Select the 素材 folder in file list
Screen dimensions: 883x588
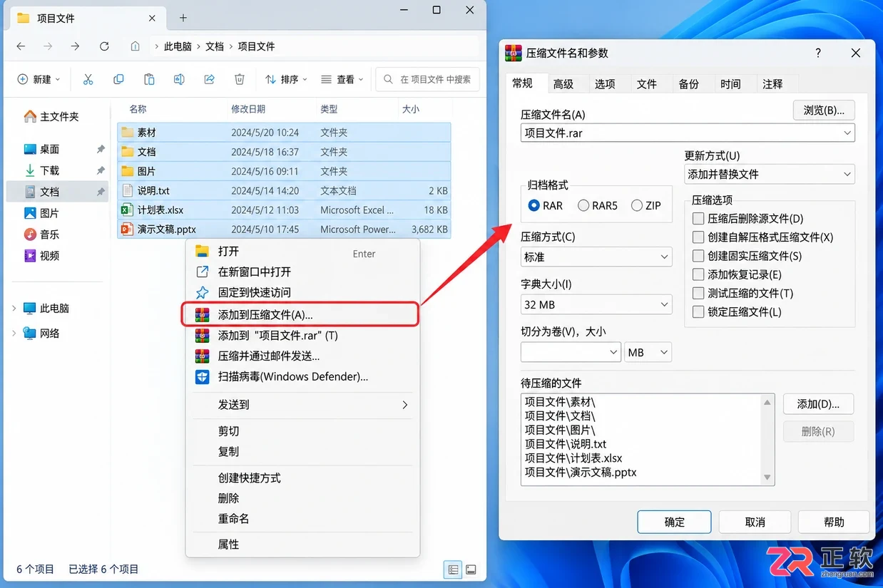tap(284, 133)
